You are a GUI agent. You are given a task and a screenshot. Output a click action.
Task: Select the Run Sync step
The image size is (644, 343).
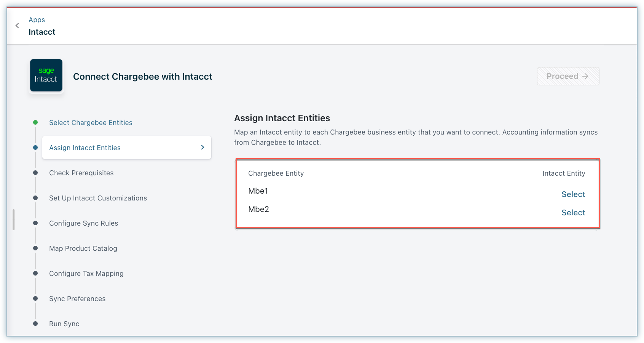[64, 324]
